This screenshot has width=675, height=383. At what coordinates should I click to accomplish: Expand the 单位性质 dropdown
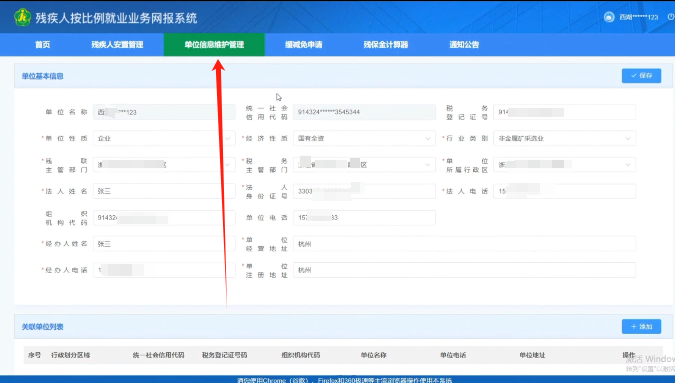click(x=164, y=139)
